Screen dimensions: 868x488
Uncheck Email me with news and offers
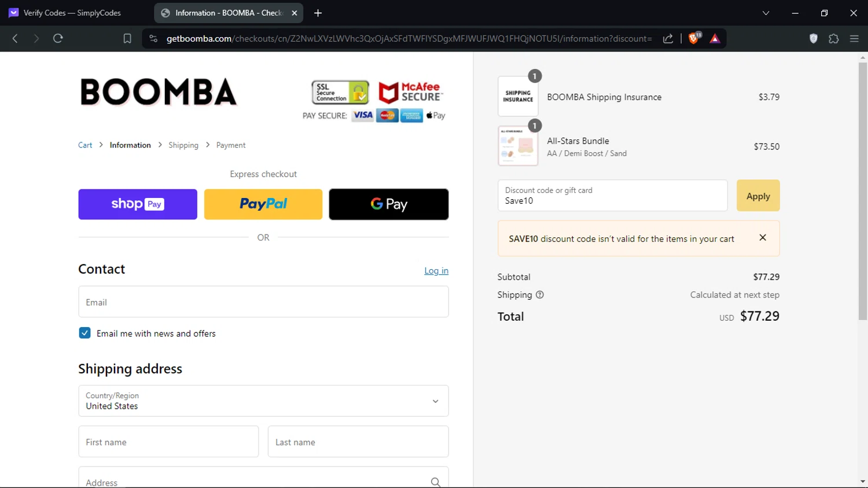coord(84,333)
